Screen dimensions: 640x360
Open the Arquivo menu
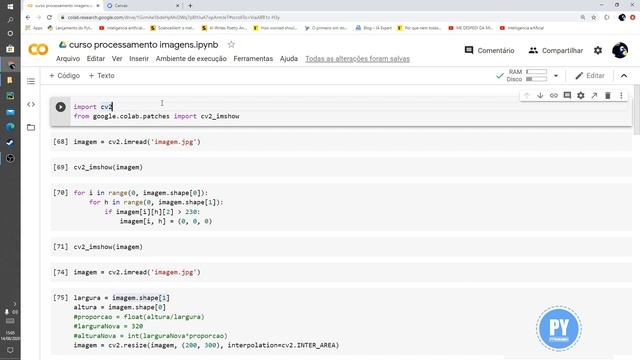click(x=68, y=59)
